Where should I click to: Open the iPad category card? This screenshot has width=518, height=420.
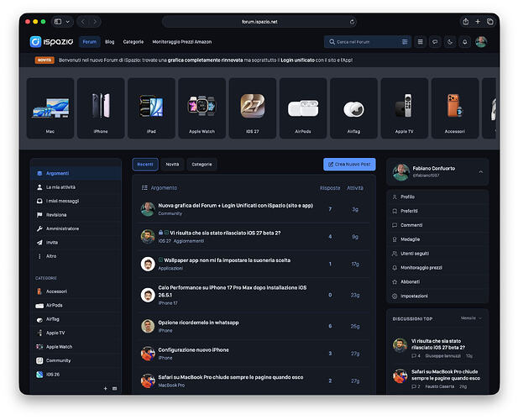pos(151,108)
